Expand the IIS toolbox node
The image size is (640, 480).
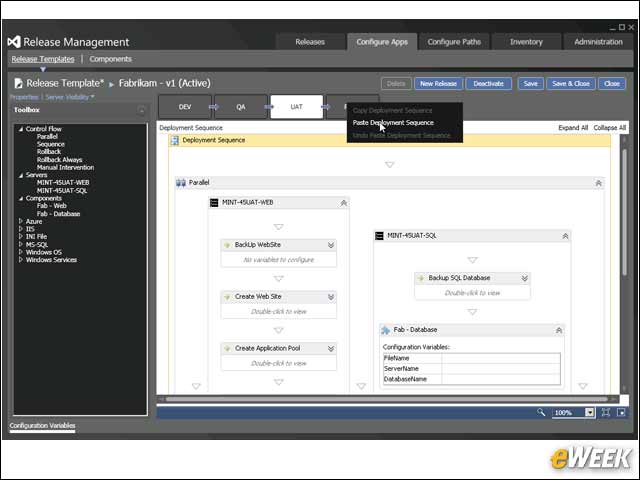tap(20, 229)
